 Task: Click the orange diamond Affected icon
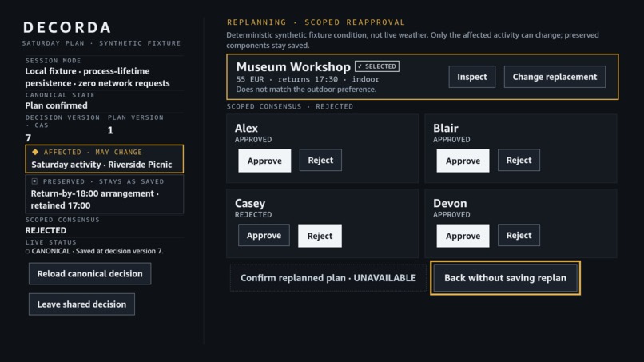point(35,152)
